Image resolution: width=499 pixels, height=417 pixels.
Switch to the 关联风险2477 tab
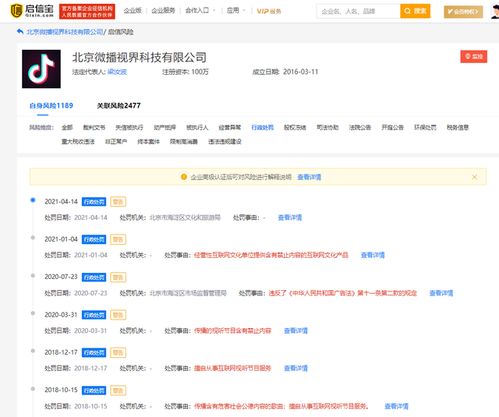pyautogui.click(x=119, y=106)
